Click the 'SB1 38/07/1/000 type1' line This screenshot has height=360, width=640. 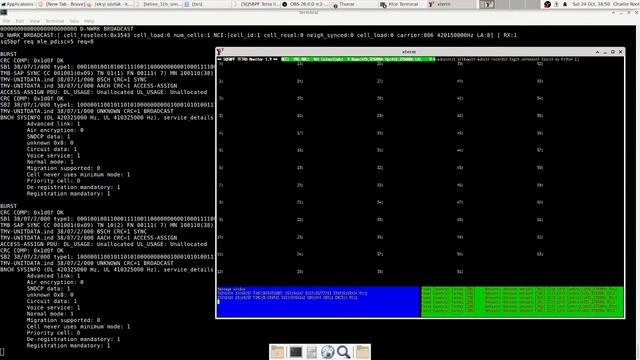tap(107, 67)
